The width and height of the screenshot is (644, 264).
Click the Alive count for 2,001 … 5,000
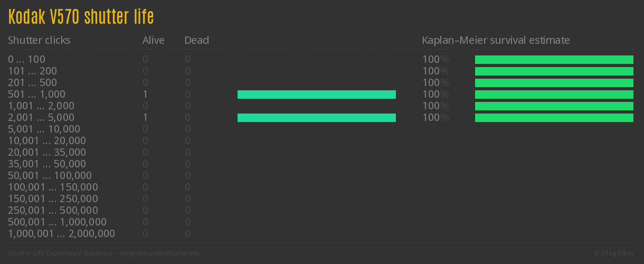tap(145, 118)
